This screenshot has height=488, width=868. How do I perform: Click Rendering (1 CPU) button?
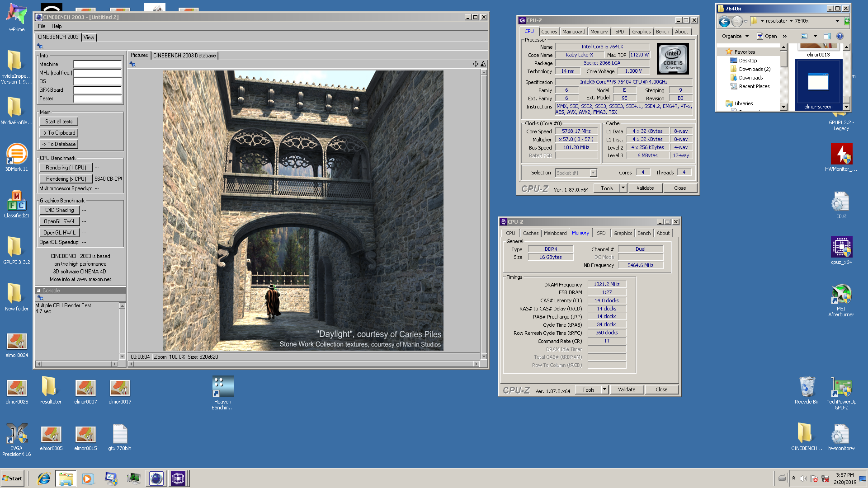66,168
